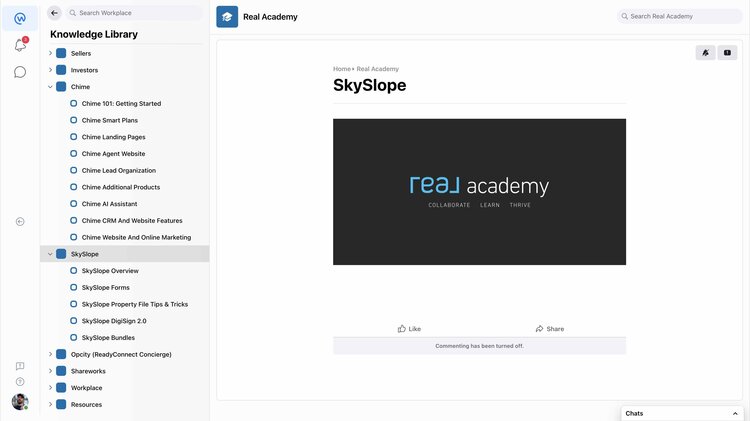Open Chime 101: Getting Started

(121, 103)
